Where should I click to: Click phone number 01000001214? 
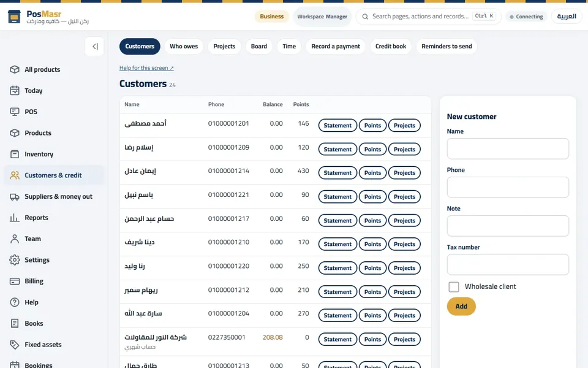tap(228, 171)
